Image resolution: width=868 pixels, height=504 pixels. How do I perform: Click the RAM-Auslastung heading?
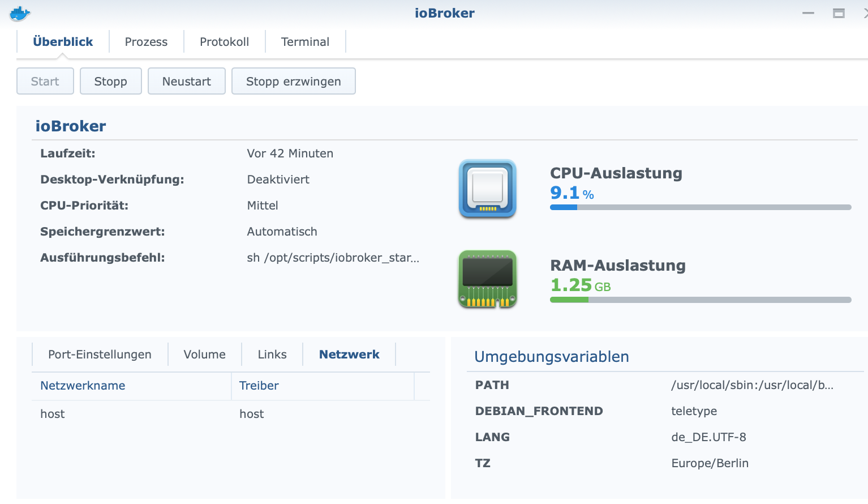click(618, 266)
